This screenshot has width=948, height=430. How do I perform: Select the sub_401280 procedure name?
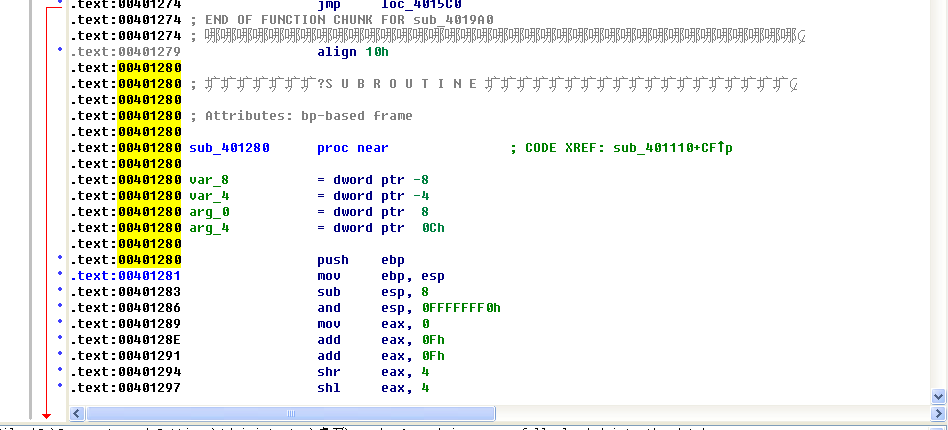[x=229, y=148]
